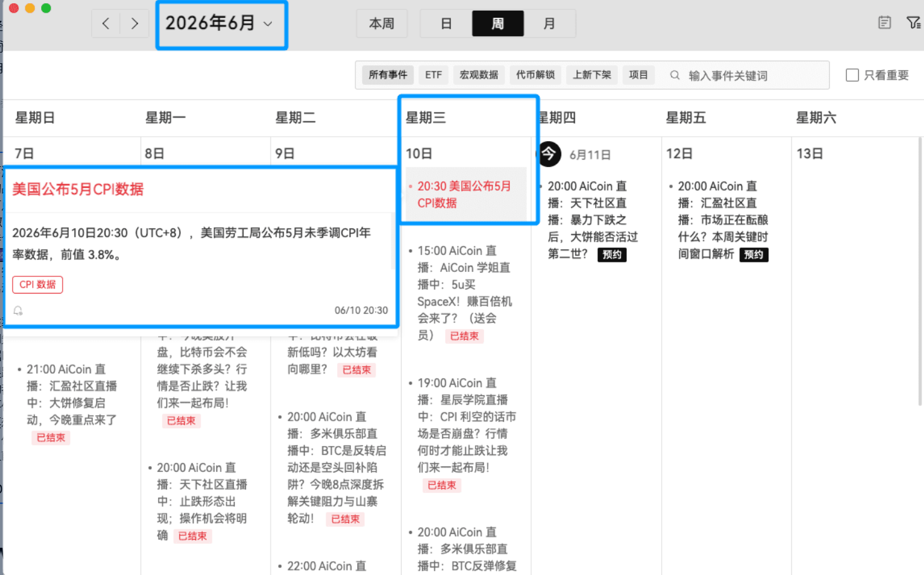Go to next week with right arrow
This screenshot has width=924, height=575.
(x=135, y=24)
